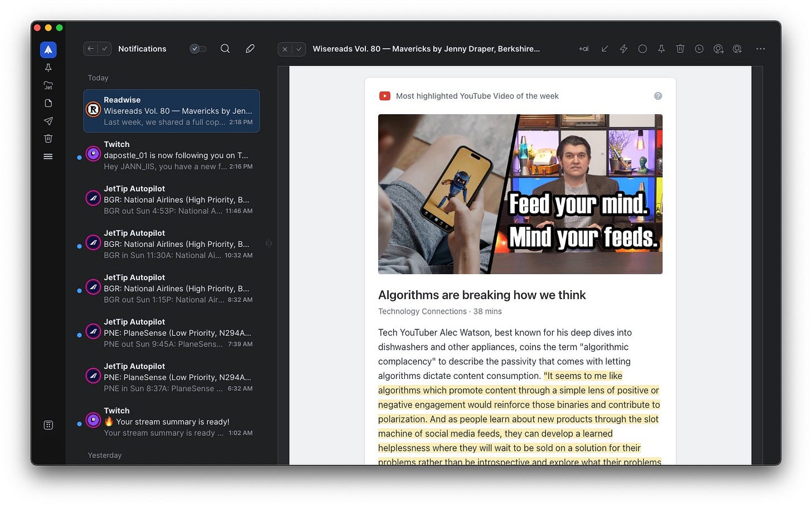This screenshot has width=812, height=506.
Task: Click panel divider handle beside message list
Action: (269, 244)
